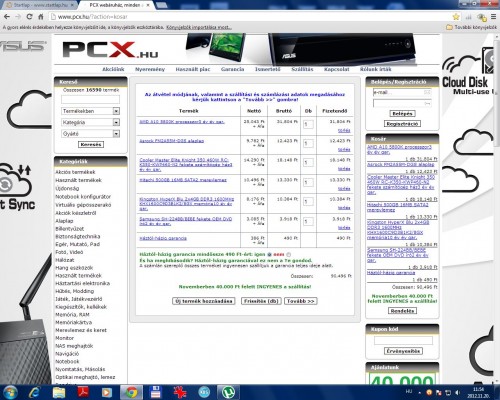Open the media player taskbar icon
Image resolution: width=500 pixels, height=400 pixels.
click(x=107, y=392)
